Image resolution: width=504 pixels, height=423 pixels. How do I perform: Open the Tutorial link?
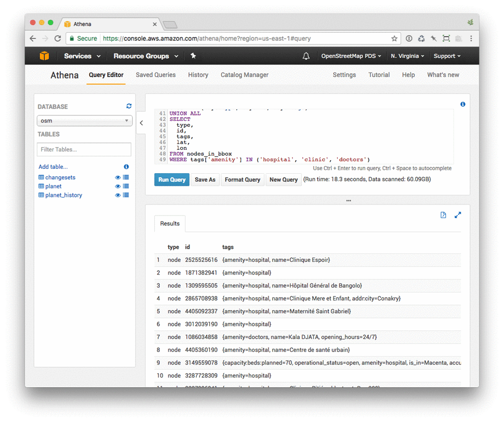(x=379, y=75)
